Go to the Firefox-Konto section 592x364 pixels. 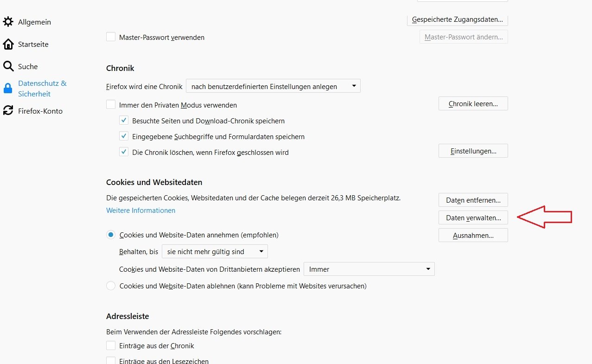[x=40, y=111]
